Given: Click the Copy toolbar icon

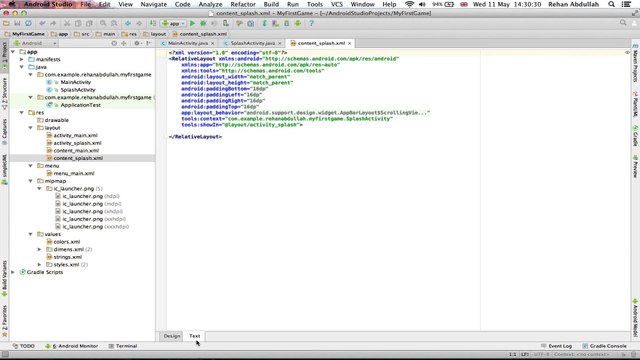Looking at the screenshot, I should point(78,24).
